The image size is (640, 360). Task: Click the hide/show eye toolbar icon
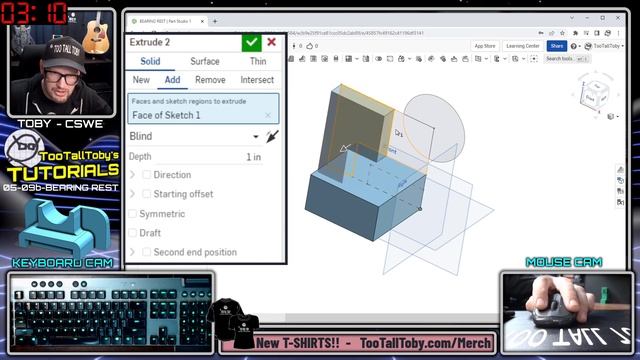pyautogui.click(x=378, y=59)
